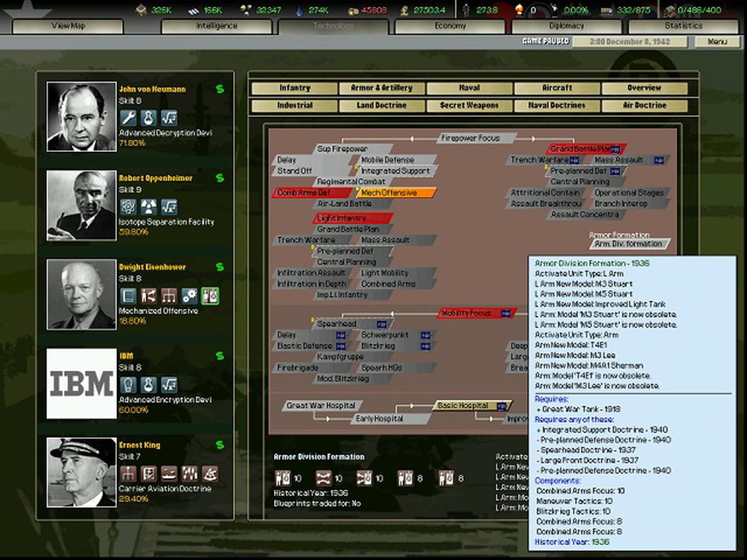Select the red Light Infantry doctrine
747x560 pixels.
[x=352, y=218]
